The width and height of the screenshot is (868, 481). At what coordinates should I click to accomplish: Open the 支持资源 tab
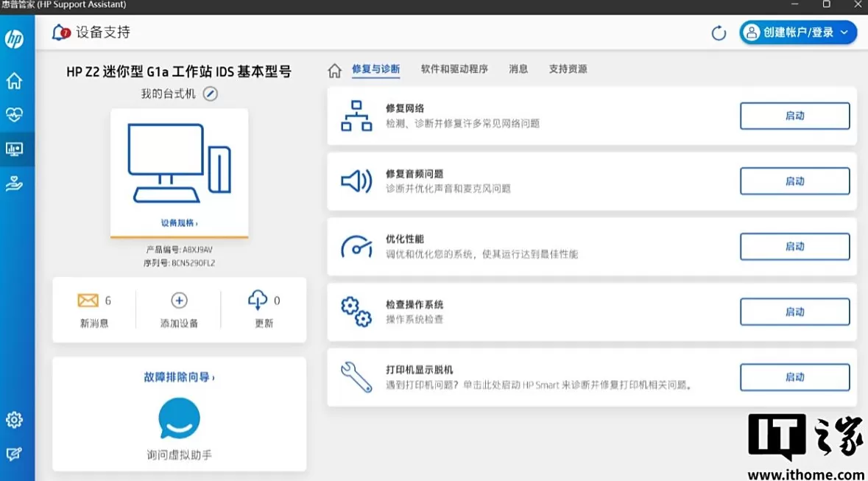click(x=568, y=69)
